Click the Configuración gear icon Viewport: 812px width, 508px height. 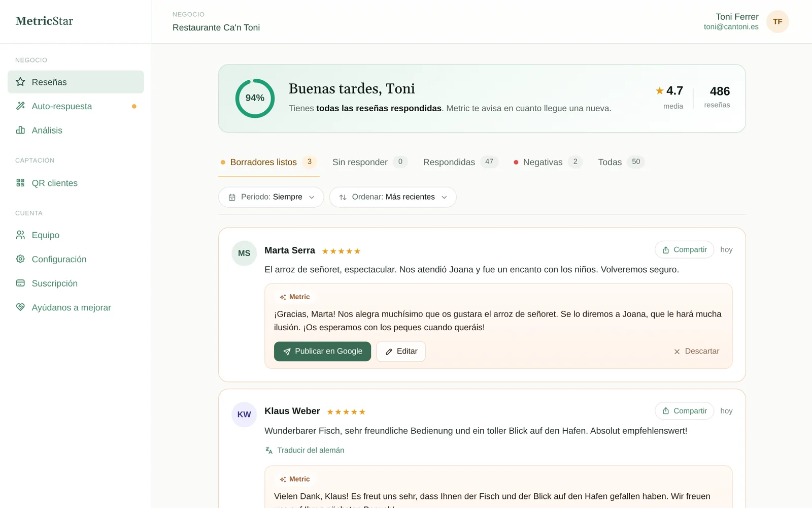point(20,259)
